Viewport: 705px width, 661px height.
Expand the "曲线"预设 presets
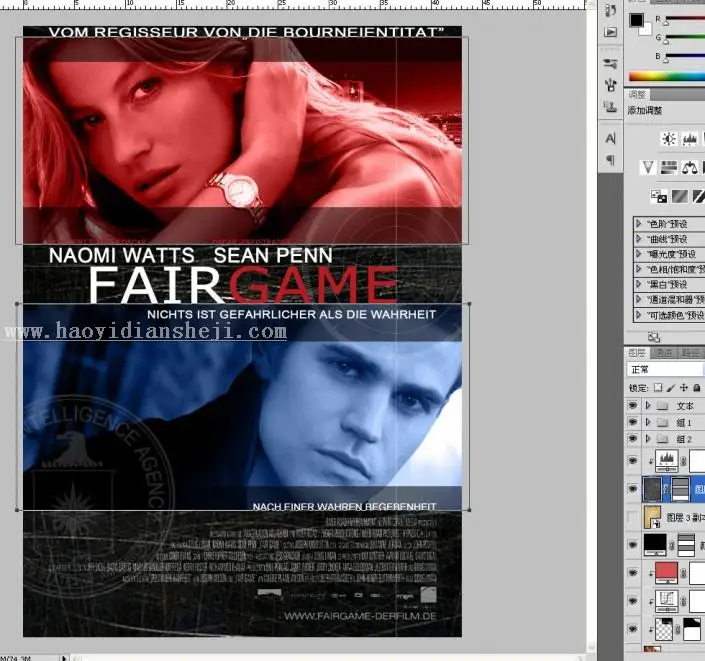pos(638,238)
